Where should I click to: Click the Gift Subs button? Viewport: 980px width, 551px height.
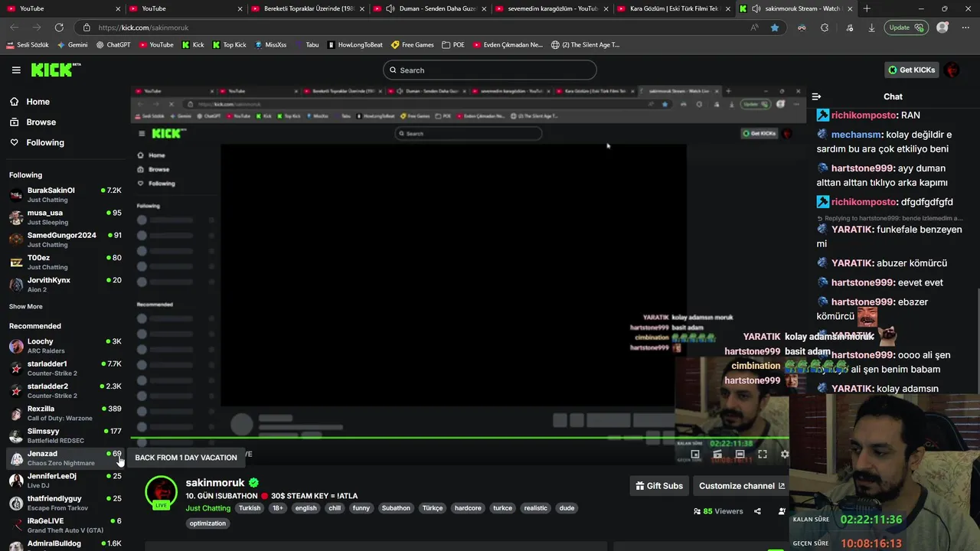[659, 486]
